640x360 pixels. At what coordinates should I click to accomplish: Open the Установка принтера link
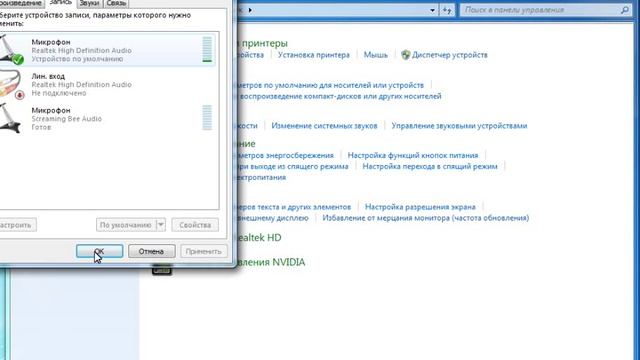tap(313, 55)
